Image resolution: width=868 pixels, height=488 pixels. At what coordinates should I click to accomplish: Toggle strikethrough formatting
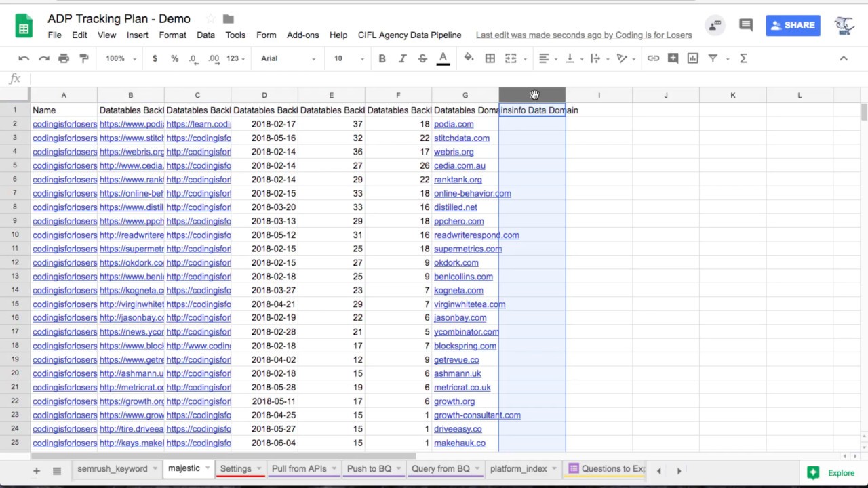[x=422, y=58]
